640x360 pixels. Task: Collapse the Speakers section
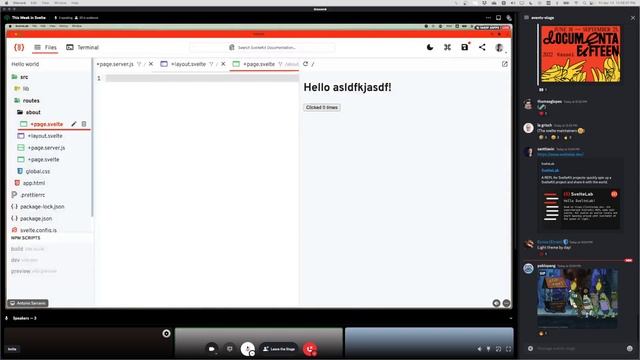coord(511,318)
